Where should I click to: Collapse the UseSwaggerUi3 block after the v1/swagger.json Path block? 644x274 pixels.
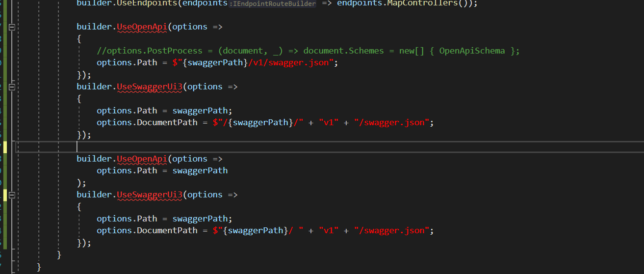tap(12, 87)
